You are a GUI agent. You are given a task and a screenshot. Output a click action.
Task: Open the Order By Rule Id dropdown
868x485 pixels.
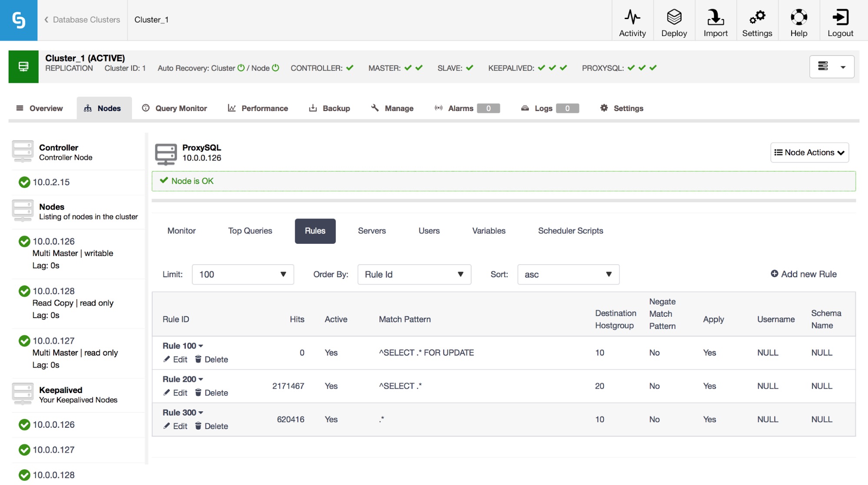414,275
